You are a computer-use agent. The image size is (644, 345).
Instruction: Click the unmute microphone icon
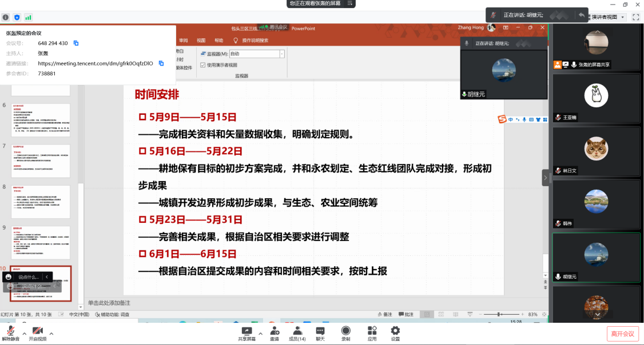tap(10, 332)
